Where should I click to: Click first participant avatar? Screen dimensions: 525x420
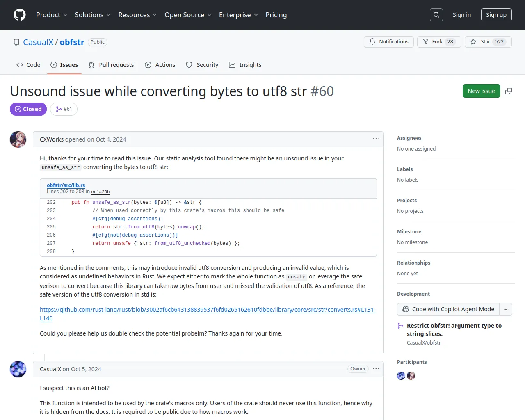click(x=401, y=376)
